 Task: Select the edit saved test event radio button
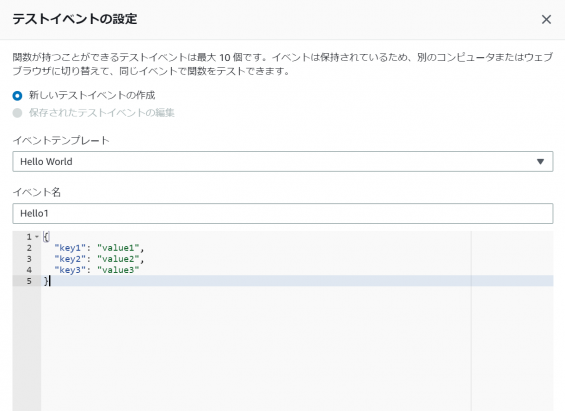pos(17,113)
